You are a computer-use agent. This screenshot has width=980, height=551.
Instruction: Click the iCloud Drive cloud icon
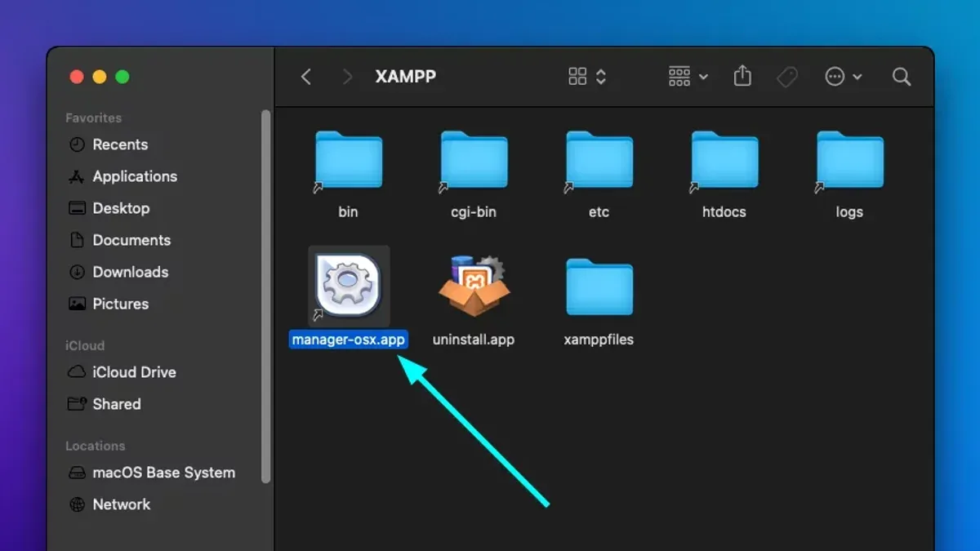pyautogui.click(x=77, y=372)
